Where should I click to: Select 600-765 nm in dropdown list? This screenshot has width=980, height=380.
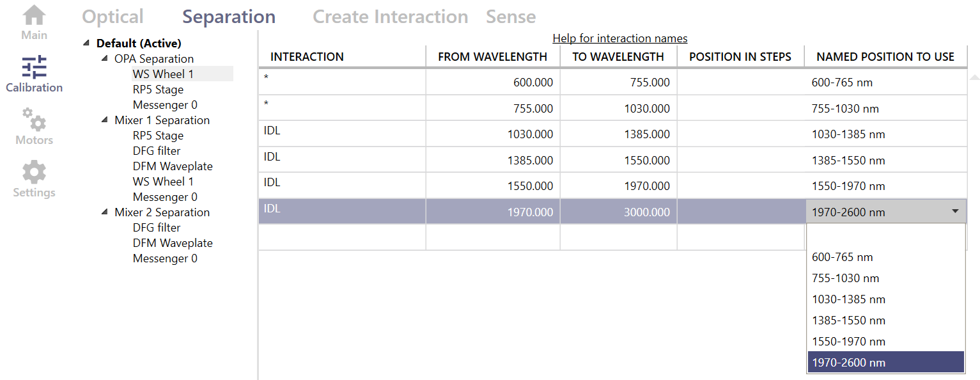[x=842, y=257]
